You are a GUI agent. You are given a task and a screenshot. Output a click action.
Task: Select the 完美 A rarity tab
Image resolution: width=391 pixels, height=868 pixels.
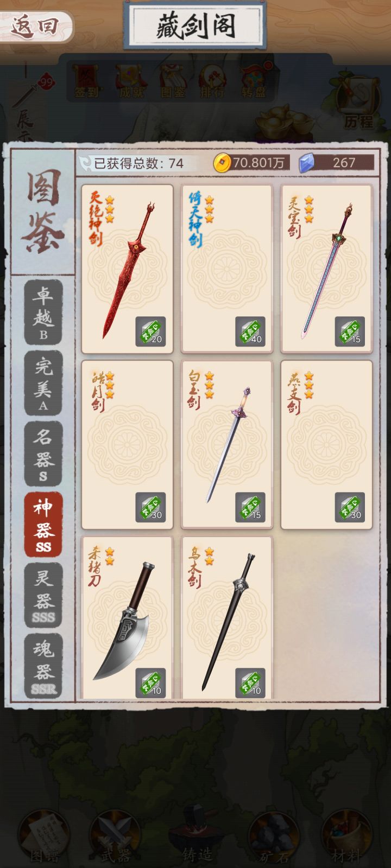(43, 383)
